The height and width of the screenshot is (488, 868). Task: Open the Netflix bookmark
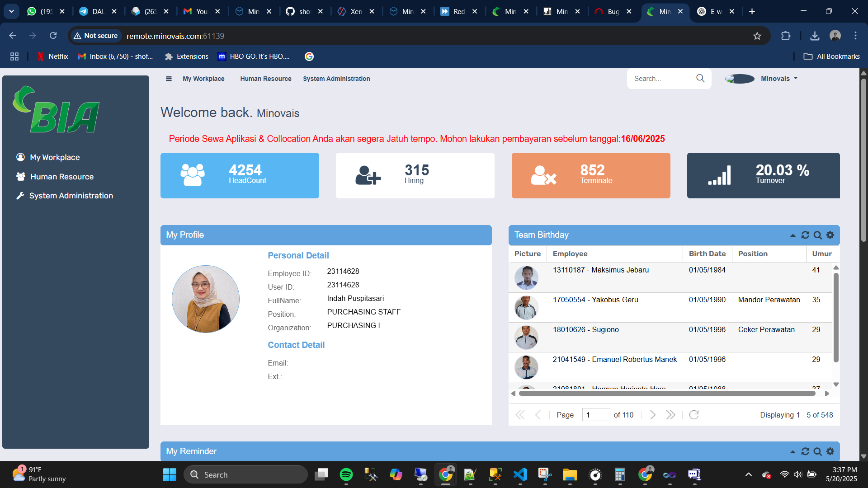point(52,56)
